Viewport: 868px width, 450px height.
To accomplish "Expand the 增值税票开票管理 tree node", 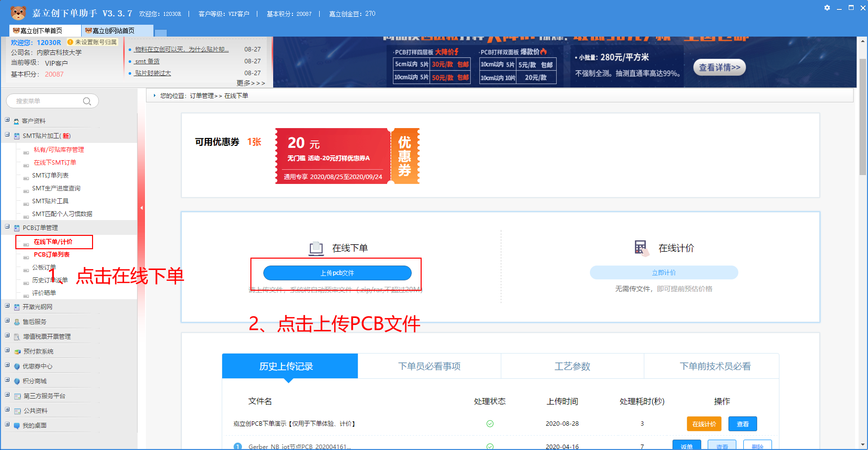I will (7, 335).
